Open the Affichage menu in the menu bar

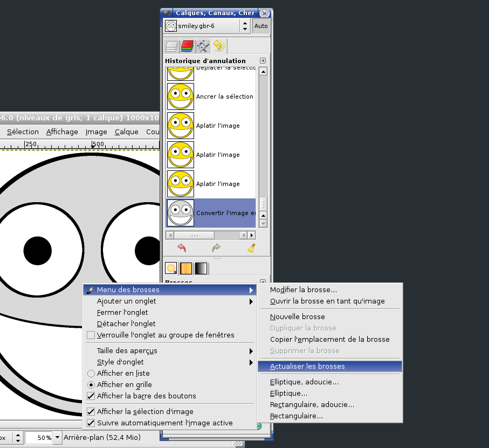point(62,132)
